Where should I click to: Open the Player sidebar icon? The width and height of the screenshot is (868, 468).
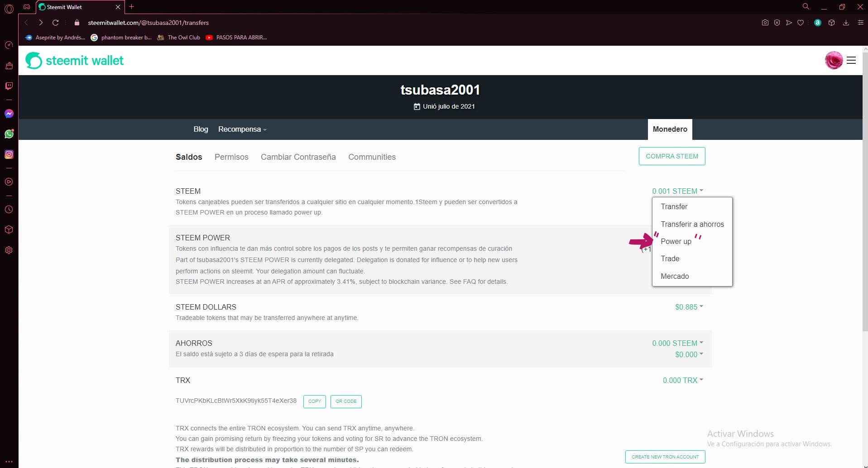pyautogui.click(x=9, y=182)
